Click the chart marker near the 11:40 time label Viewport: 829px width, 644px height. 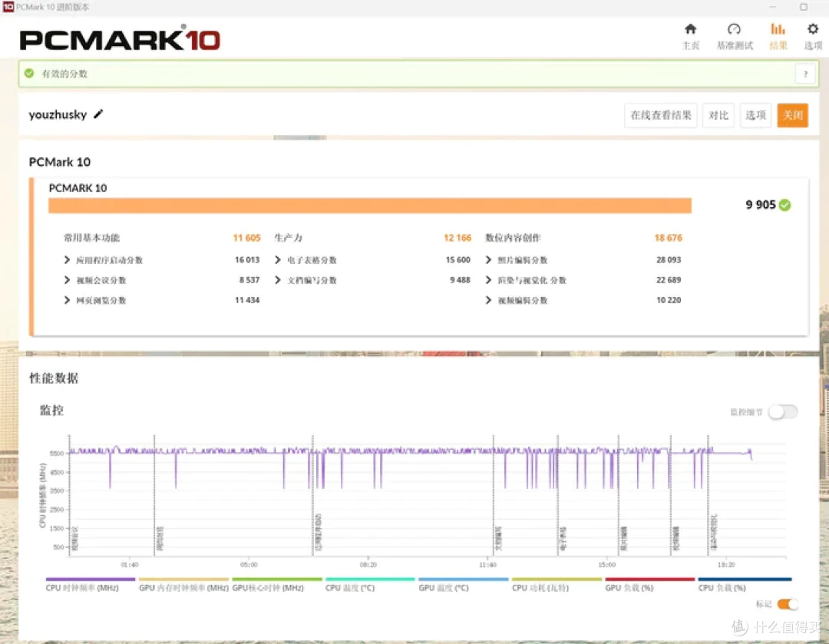[494, 494]
